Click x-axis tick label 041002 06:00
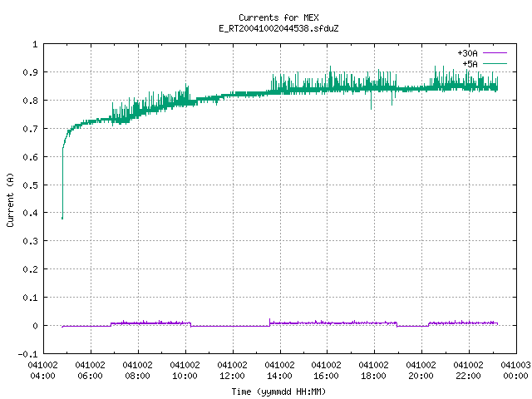 tap(91, 371)
